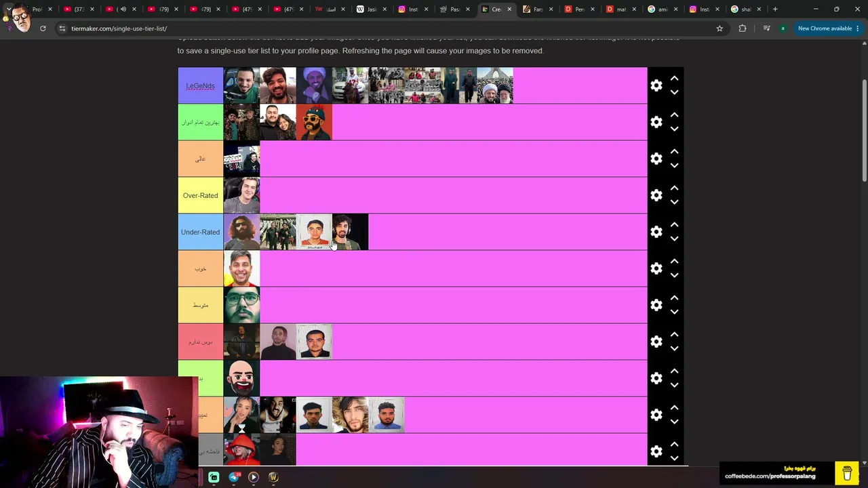
Task: Open settings gear for the LeGeNds tier
Action: (656, 85)
